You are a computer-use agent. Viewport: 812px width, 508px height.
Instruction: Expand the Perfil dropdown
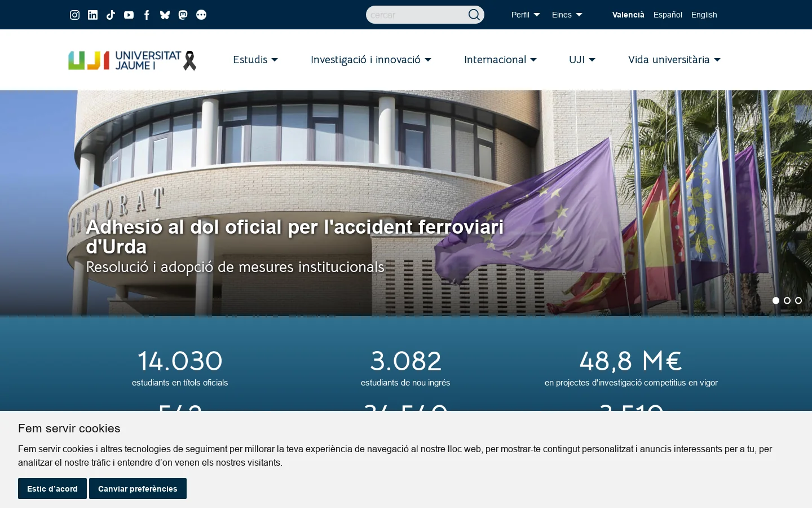click(x=526, y=15)
